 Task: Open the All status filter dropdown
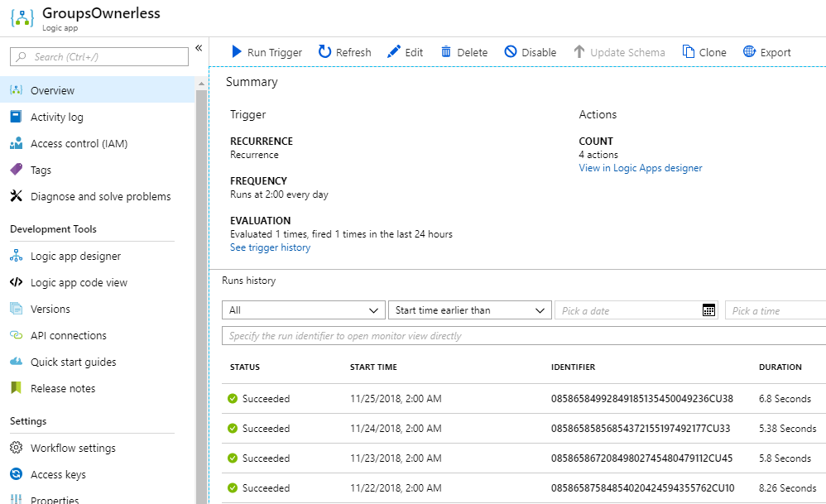[x=303, y=310]
